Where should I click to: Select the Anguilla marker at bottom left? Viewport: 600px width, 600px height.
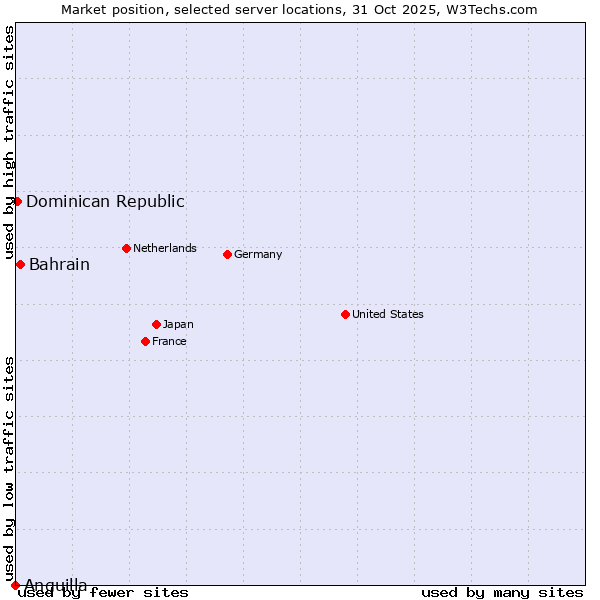pyautogui.click(x=15, y=585)
